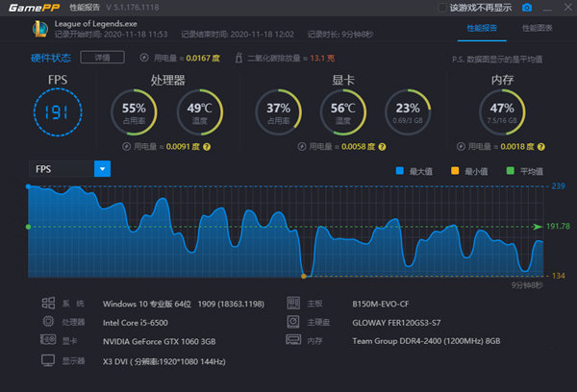Click the NVIDIA GeForce GTX 1060 3GB text
This screenshot has width=577, height=392.
pos(159,342)
